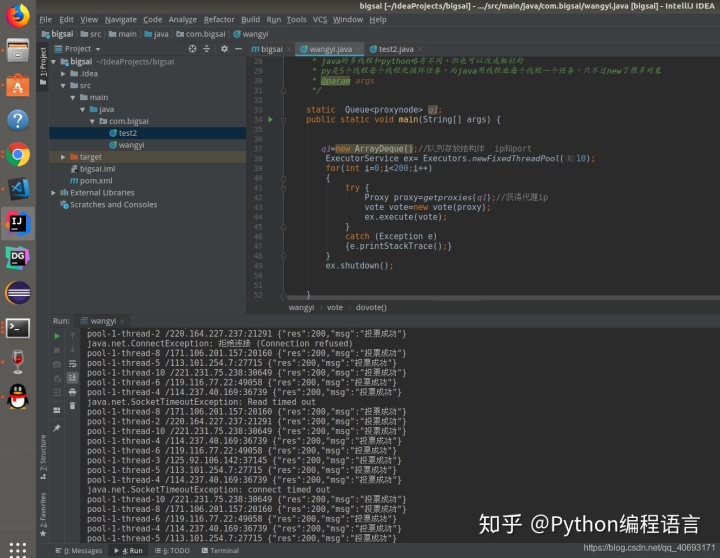This screenshot has height=558, width=720.
Task: Open the Analyze menu
Action: point(182,19)
